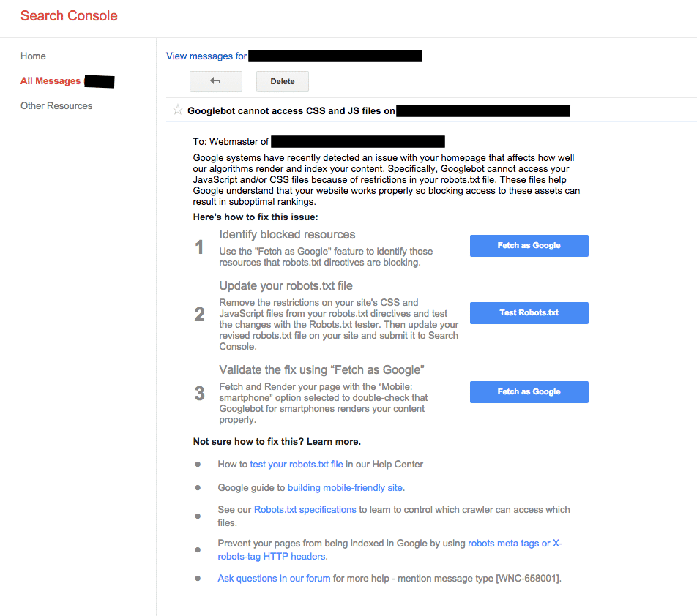Click text 'Here's how to fix this issue:'

point(256,217)
